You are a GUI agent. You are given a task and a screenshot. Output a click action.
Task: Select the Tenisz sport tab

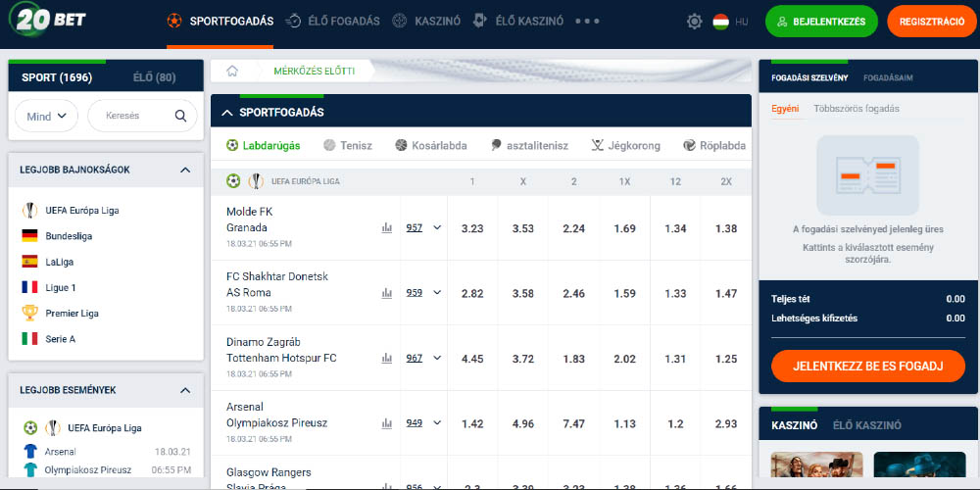[348, 146]
